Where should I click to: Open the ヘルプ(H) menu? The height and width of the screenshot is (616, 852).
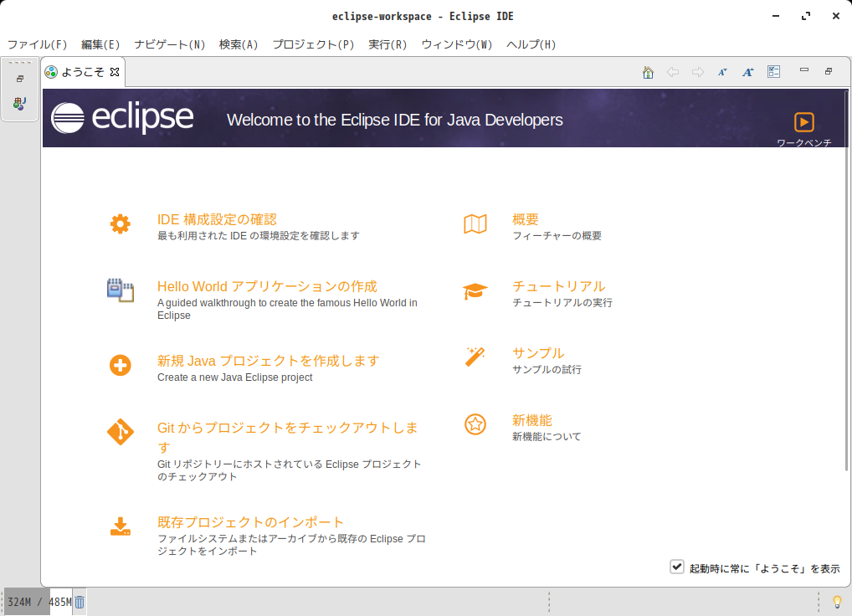(531, 44)
